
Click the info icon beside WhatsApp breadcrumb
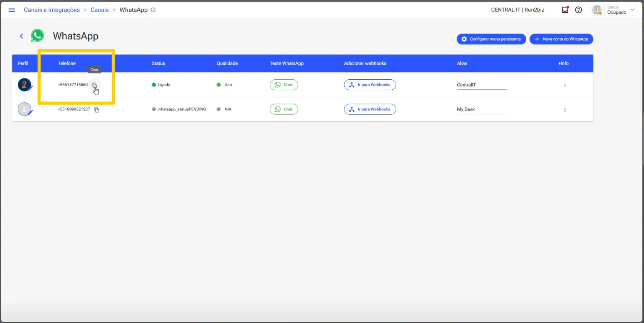pos(153,10)
